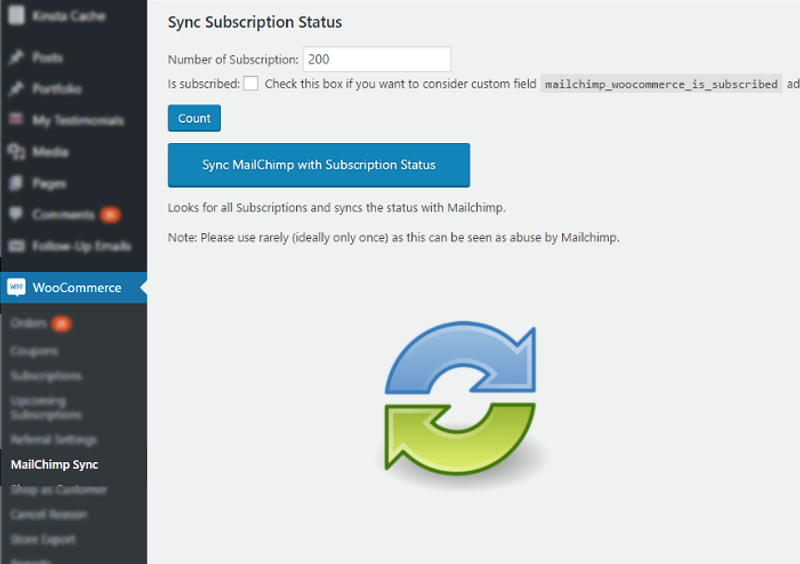The width and height of the screenshot is (800, 564).
Task: Click the 'Number of Subscription:' label
Action: tap(233, 59)
